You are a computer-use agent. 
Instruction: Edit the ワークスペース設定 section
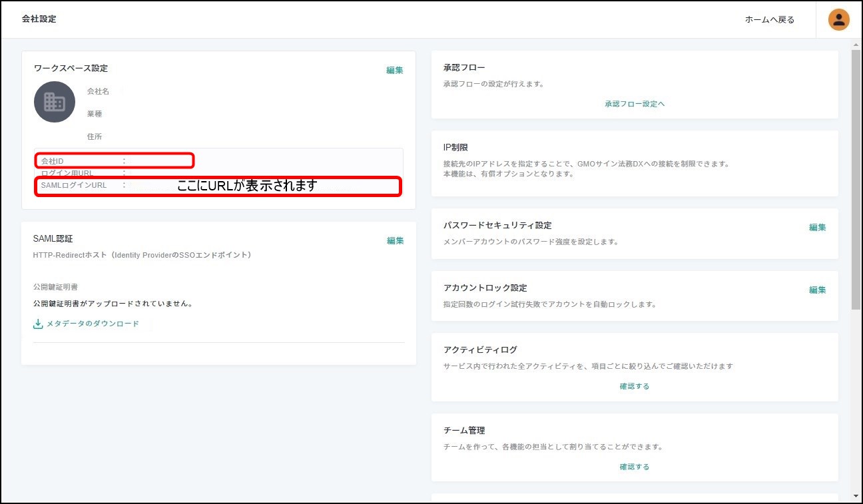tap(395, 70)
